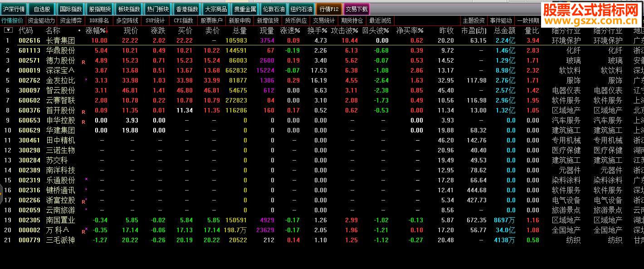Viewport: 644px width, 269px height.
Task: Select stock code 600602
Action: [29, 100]
